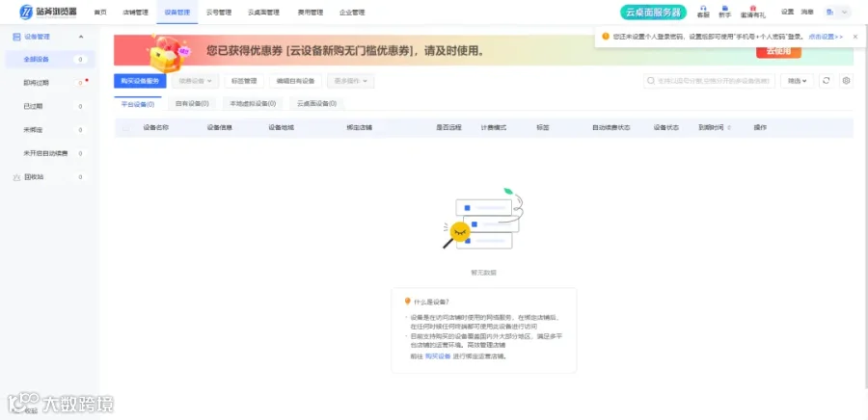The image size is (868, 420).
Task: Click the 标签管理 button
Action: point(244,81)
